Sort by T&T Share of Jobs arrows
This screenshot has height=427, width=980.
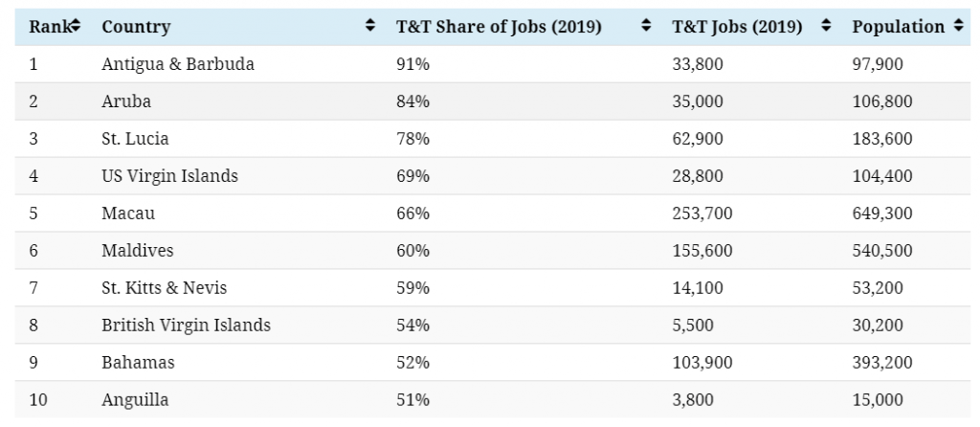(x=646, y=26)
